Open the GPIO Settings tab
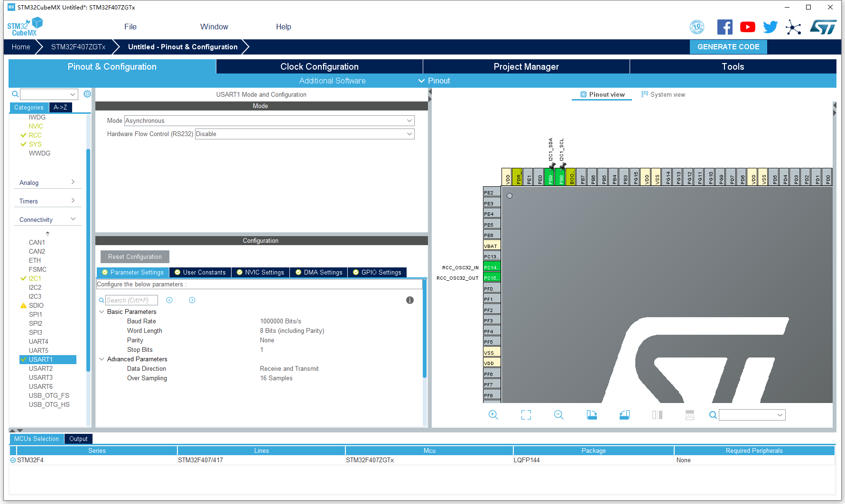This screenshot has height=504, width=845. 377,272
